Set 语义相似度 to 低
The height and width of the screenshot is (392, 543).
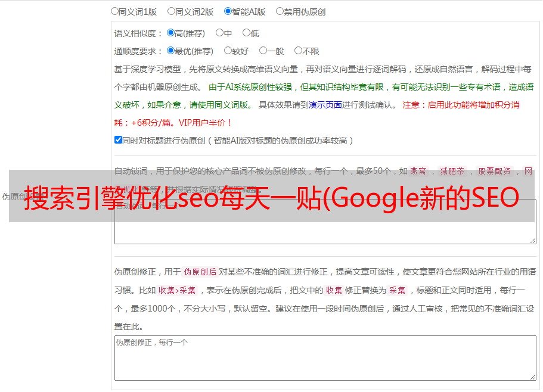point(246,33)
